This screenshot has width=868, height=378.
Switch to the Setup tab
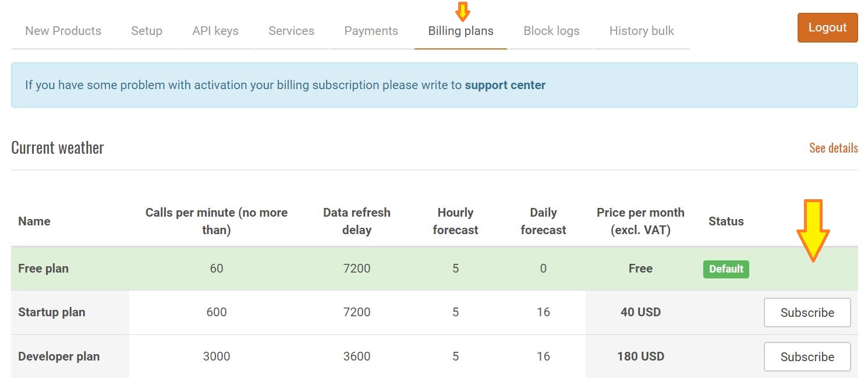(147, 31)
